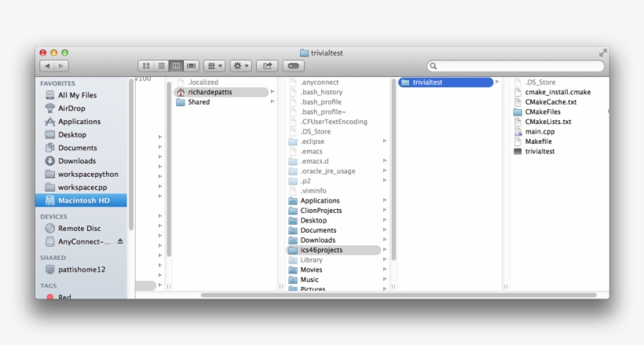The width and height of the screenshot is (644, 345).
Task: Select the .p2 folder
Action: coord(306,181)
